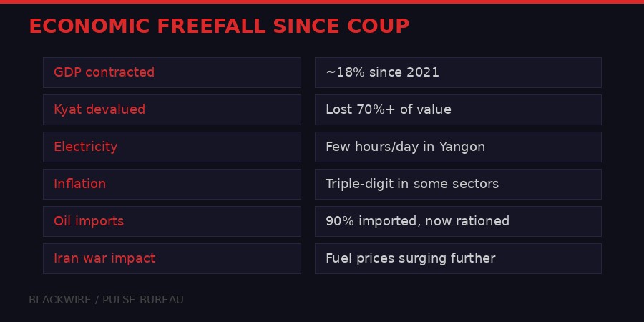The width and height of the screenshot is (644, 322).
Task: Click the word 'COUP' in the headline
Action: [379, 26]
